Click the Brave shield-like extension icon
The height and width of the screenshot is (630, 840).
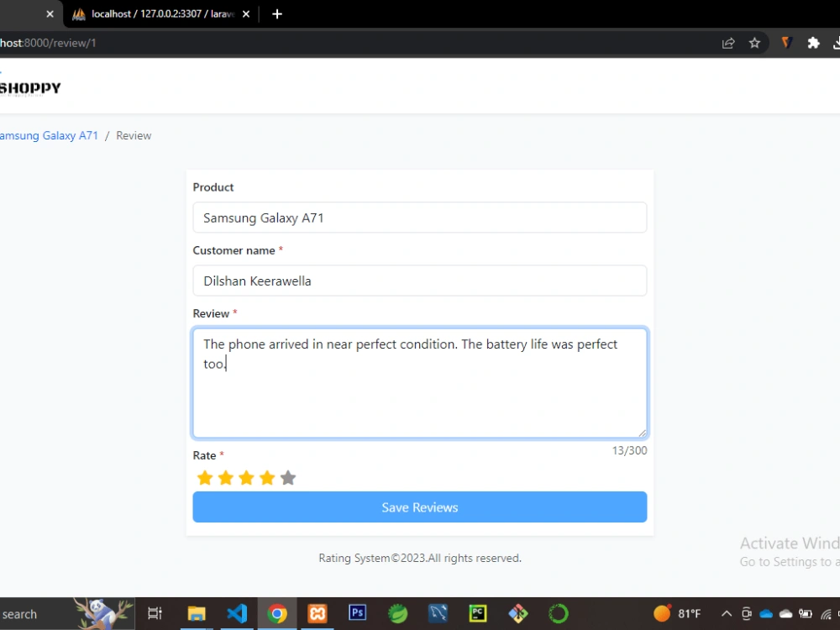pyautogui.click(x=786, y=43)
